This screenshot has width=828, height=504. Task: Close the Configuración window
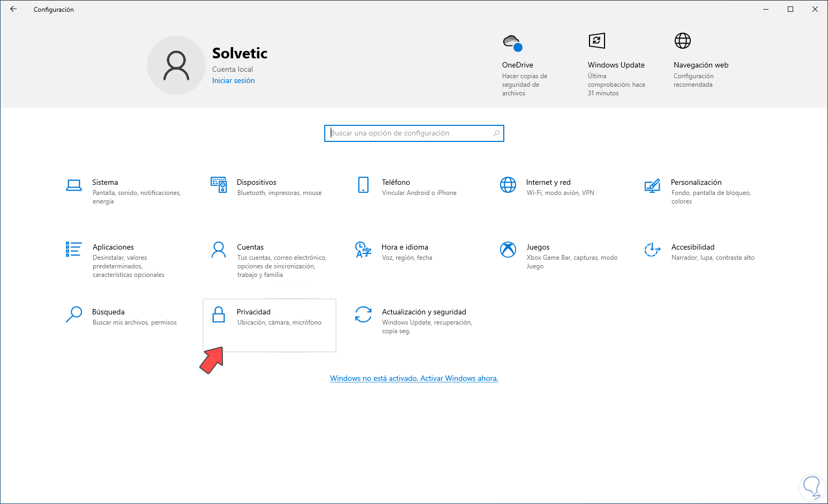(815, 9)
